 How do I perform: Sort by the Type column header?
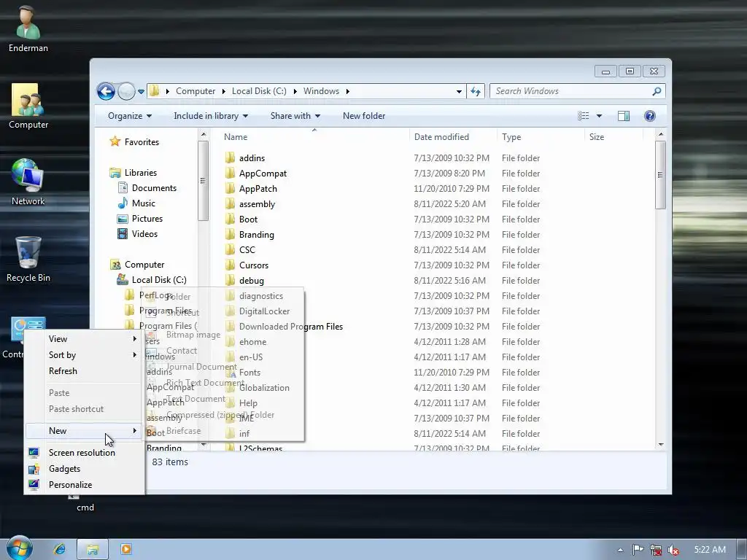(x=541, y=136)
